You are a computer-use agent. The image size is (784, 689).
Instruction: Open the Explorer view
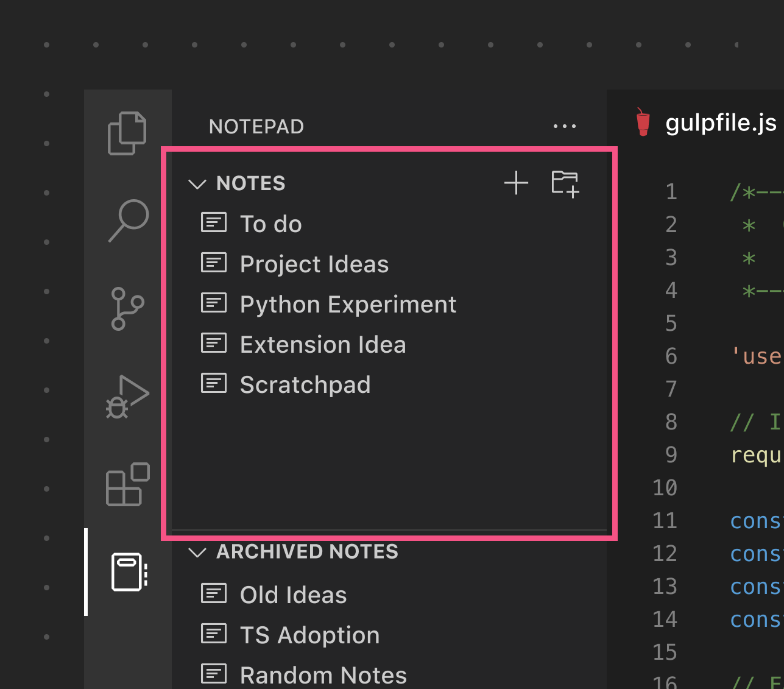[127, 132]
